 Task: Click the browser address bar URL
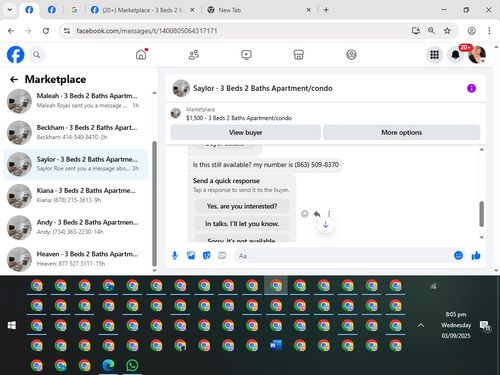(147, 31)
